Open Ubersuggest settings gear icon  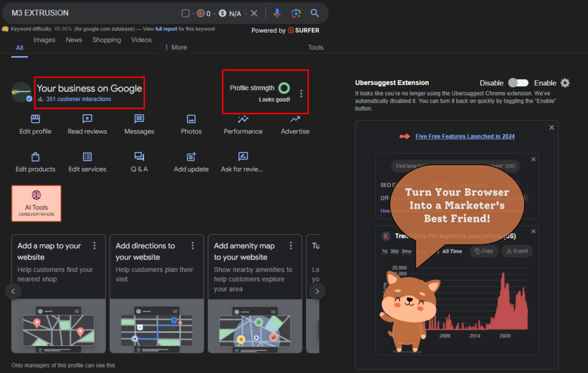click(x=565, y=83)
